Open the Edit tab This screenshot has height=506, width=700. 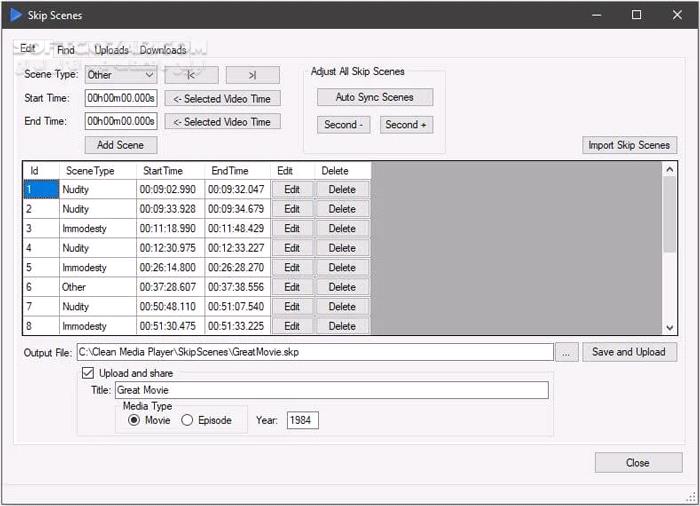click(27, 49)
